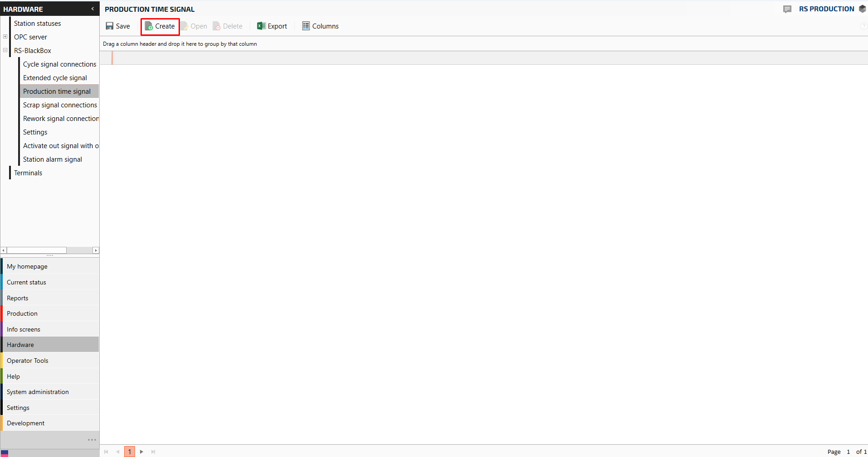Collapse the Hardware panel with chevron

click(x=92, y=9)
